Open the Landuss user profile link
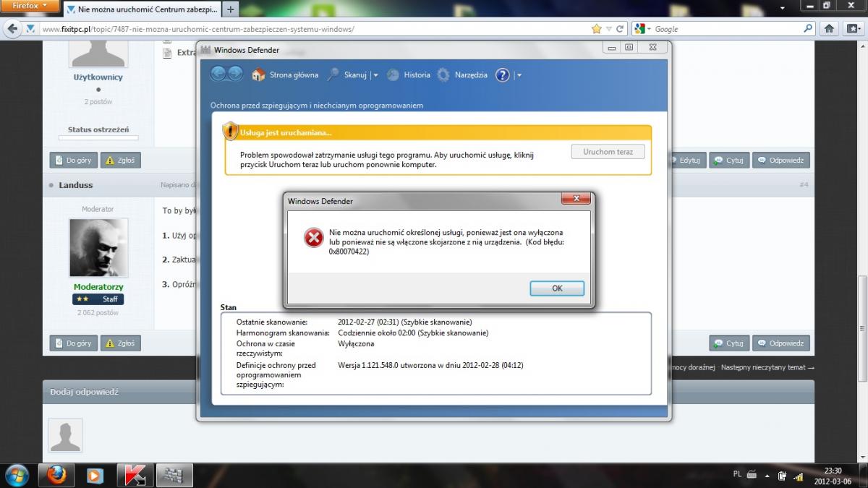 click(x=76, y=185)
